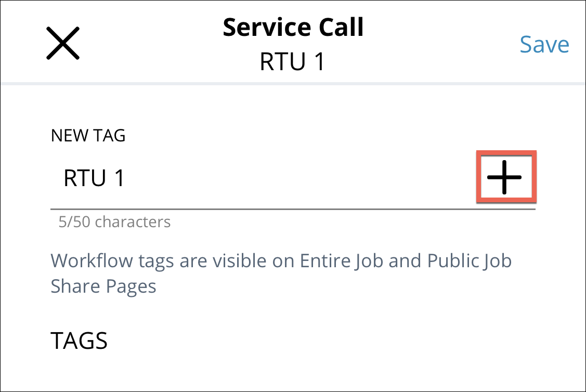Click the words Share Pages in note
Viewport: 586px width, 392px height.
(103, 286)
